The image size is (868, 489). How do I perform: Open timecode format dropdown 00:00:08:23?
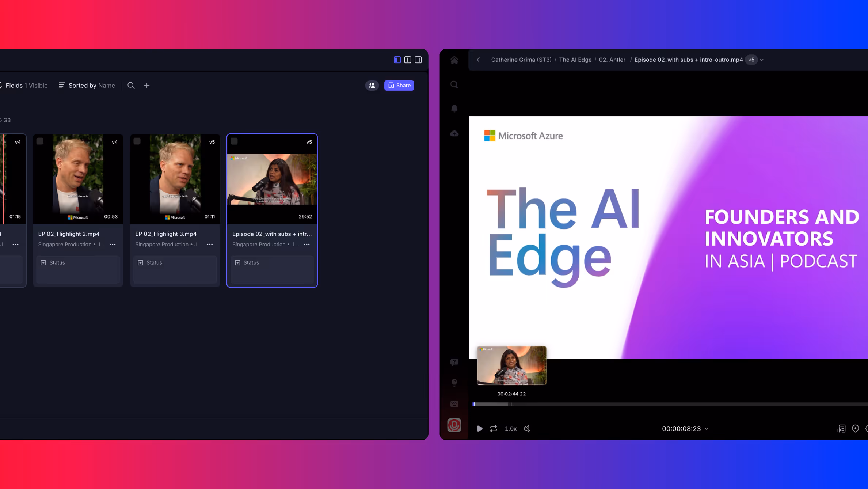click(x=685, y=429)
